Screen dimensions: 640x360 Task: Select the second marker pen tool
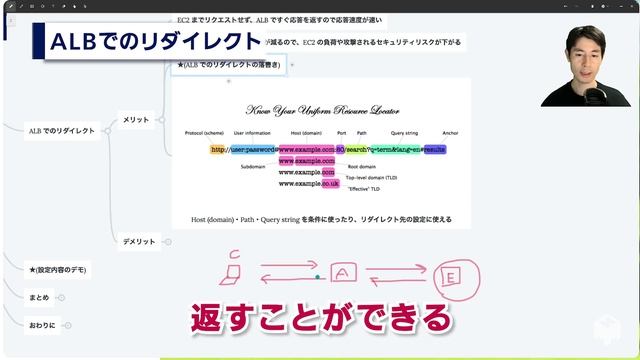click(x=21, y=6)
